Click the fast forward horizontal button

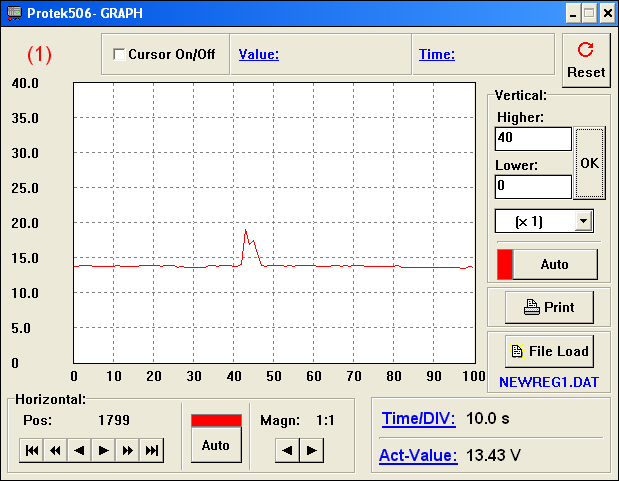tap(128, 451)
